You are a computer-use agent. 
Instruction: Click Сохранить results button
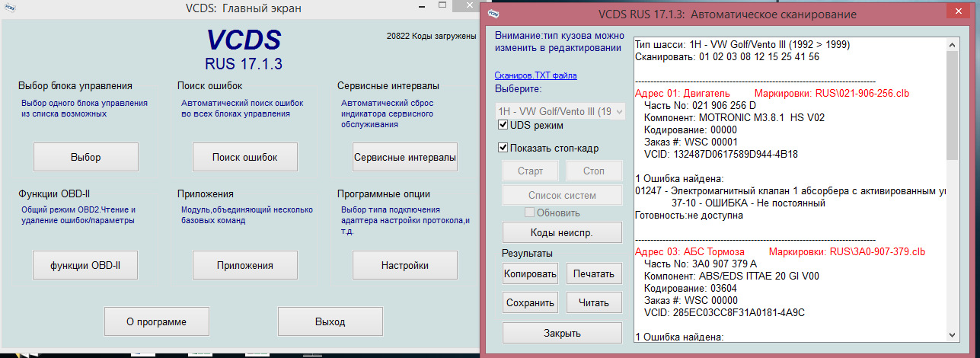pos(531,302)
